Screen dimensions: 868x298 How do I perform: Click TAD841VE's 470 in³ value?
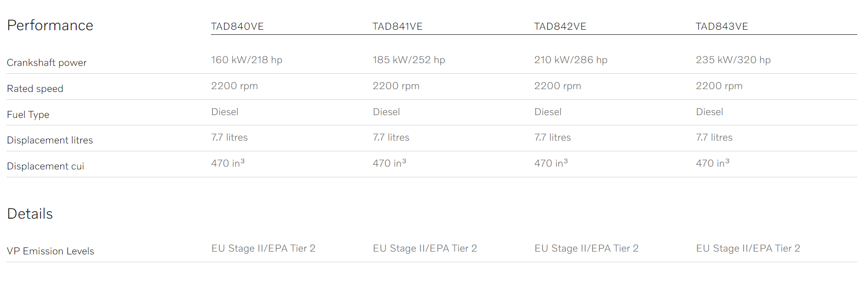pos(389,163)
